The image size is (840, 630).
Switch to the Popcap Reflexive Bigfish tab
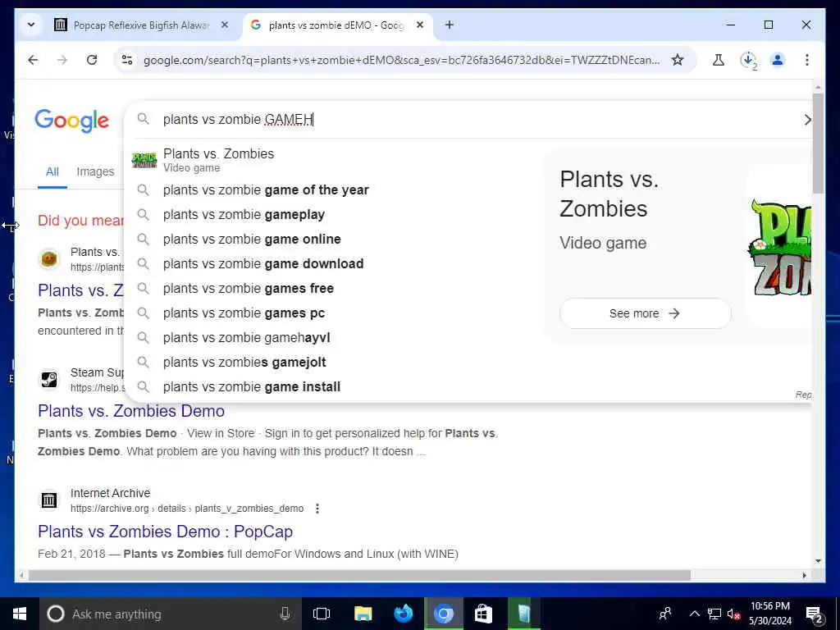pos(142,25)
